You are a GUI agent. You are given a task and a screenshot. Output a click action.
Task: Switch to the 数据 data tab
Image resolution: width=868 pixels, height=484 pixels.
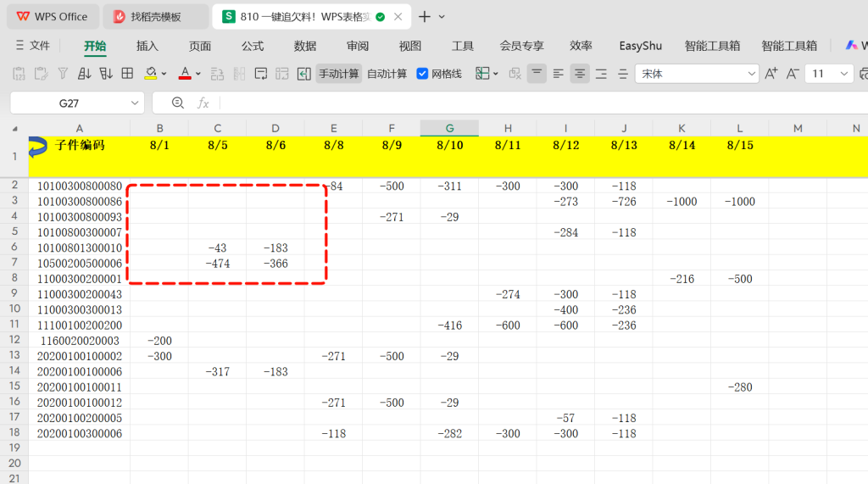coord(305,46)
